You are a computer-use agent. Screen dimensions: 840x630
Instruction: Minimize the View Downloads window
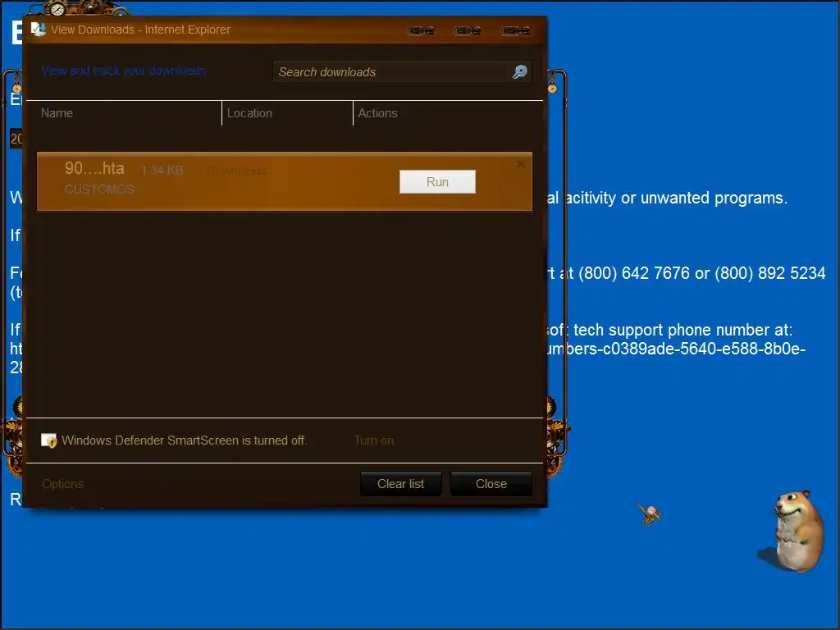click(421, 30)
